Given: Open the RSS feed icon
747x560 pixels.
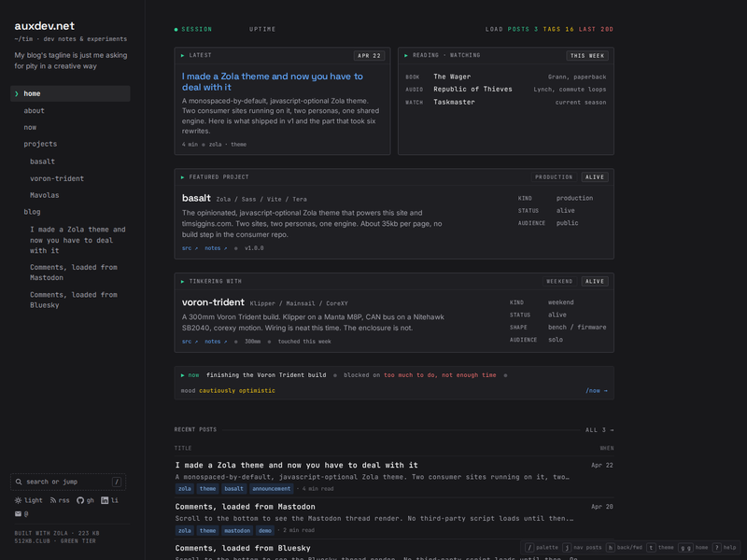Looking at the screenshot, I should pos(53,500).
